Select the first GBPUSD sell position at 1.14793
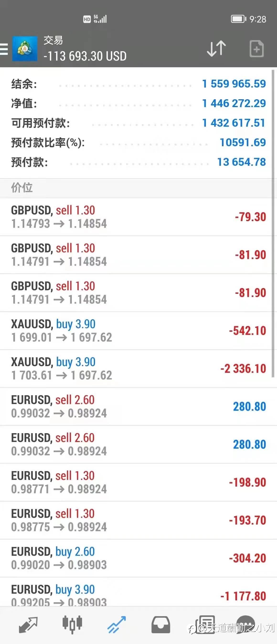277x644 pixels. 138,217
